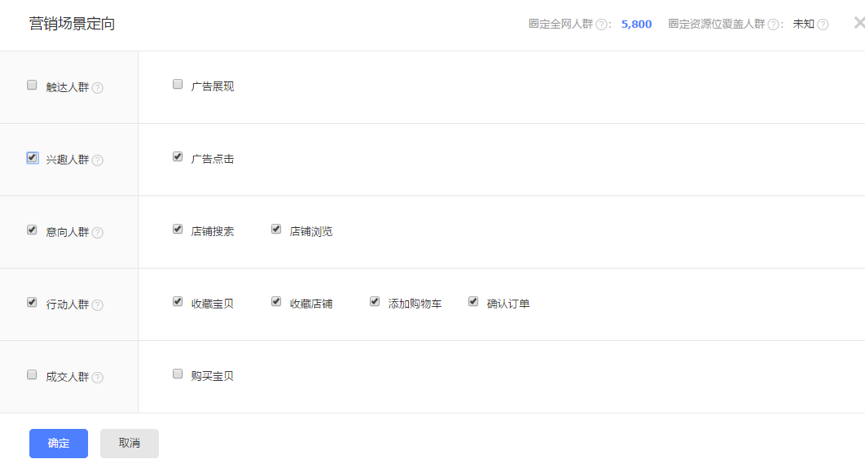This screenshot has height=464, width=865.
Task: Click the 圈定资源位覆盖人群 label
Action: pyautogui.click(x=717, y=24)
